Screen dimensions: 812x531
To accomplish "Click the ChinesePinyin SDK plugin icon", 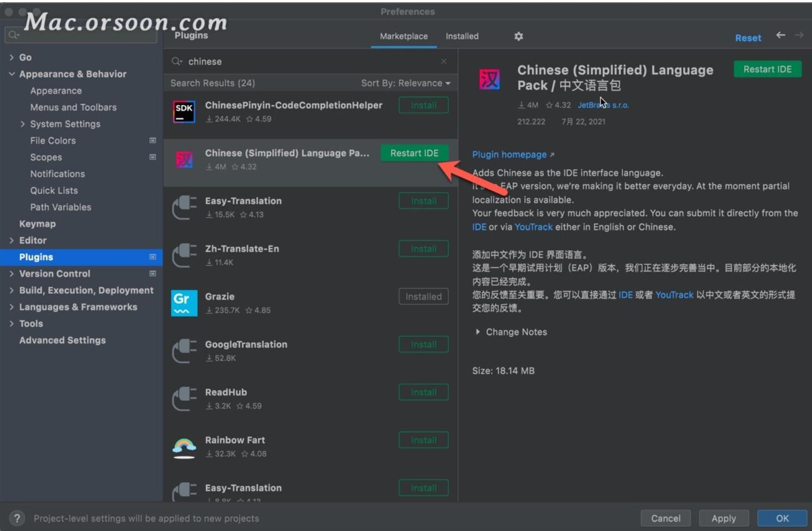I will point(184,112).
